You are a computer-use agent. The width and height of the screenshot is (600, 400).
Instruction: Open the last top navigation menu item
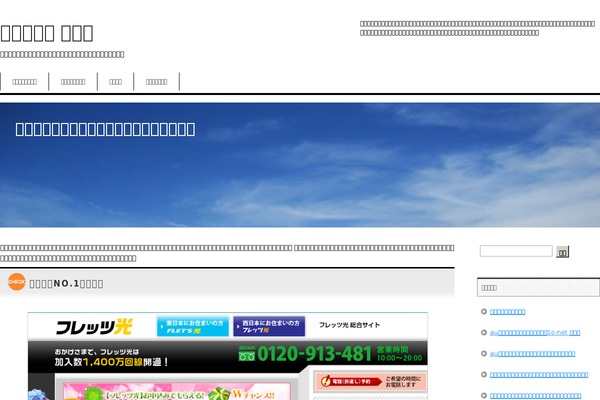coord(156,82)
